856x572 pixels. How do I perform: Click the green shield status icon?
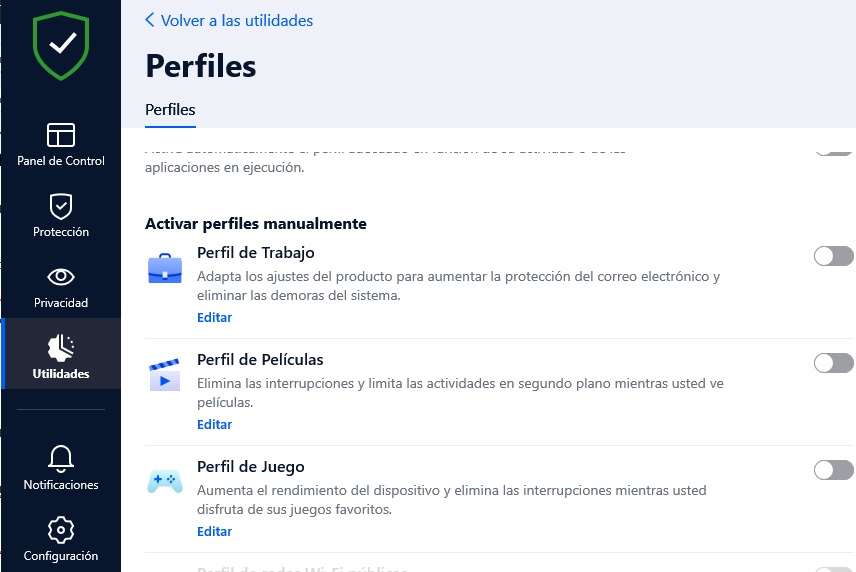[61, 46]
